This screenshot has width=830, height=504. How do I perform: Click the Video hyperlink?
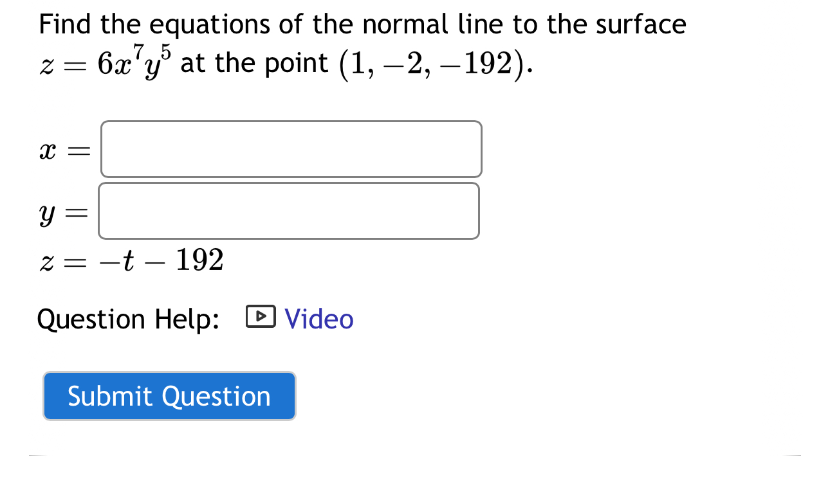pyautogui.click(x=318, y=319)
